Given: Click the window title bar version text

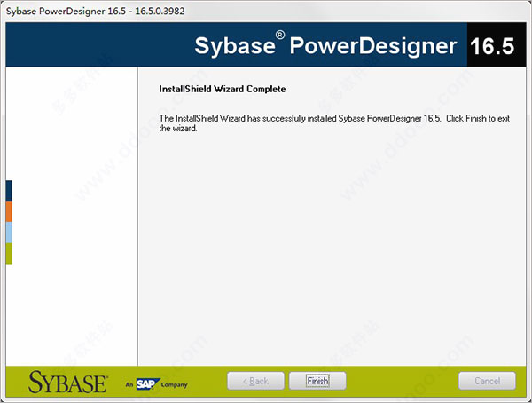Looking at the screenshot, I should (x=96, y=11).
